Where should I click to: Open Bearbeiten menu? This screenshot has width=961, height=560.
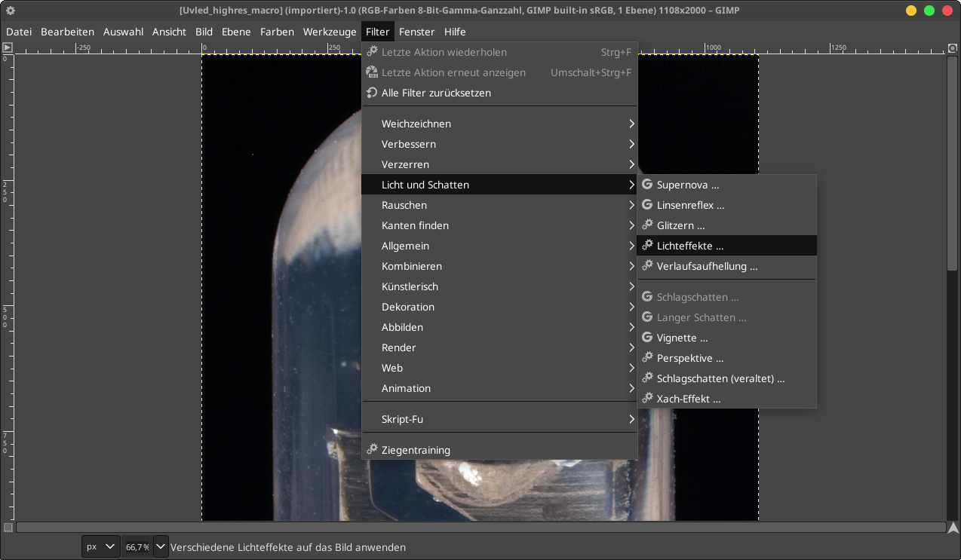point(67,32)
